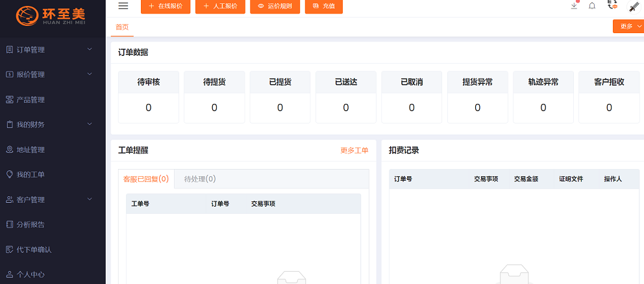Select the 首页 page tab
This screenshot has width=644, height=284.
122,27
